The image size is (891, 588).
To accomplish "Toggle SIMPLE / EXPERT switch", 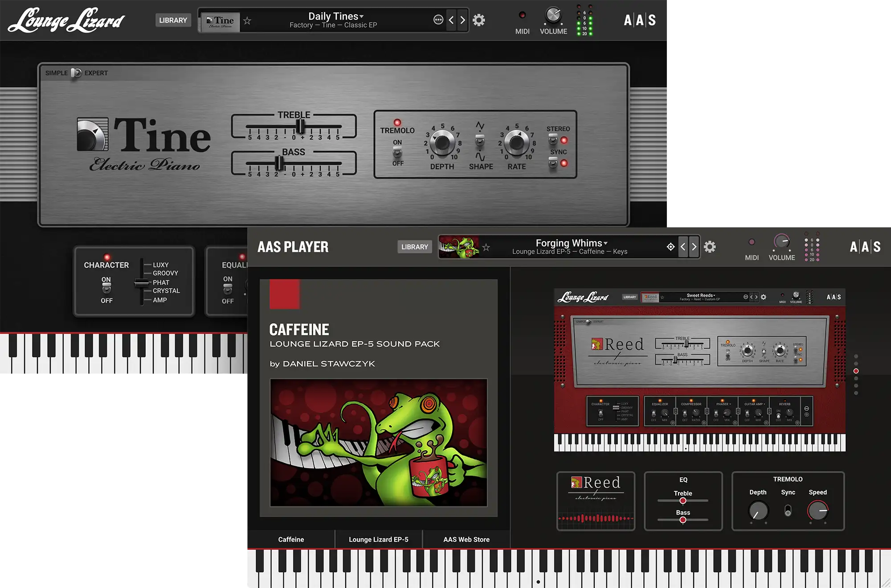I will (76, 73).
